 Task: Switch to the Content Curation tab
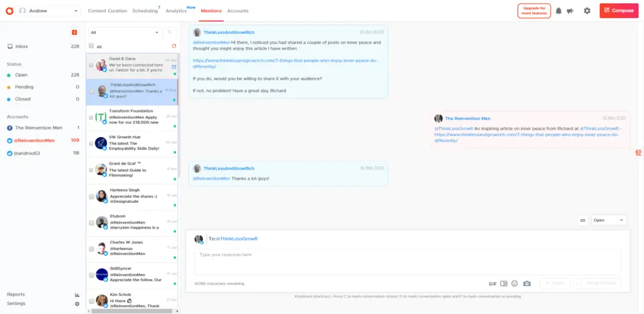click(107, 11)
